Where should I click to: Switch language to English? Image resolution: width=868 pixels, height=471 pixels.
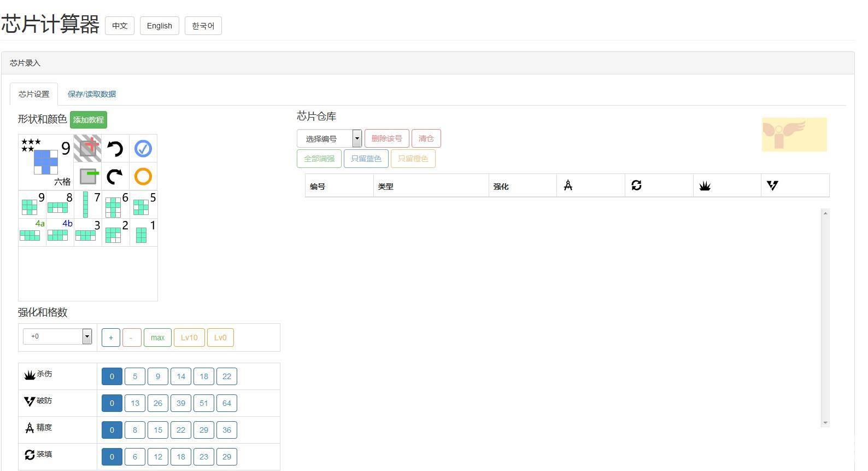click(x=159, y=26)
